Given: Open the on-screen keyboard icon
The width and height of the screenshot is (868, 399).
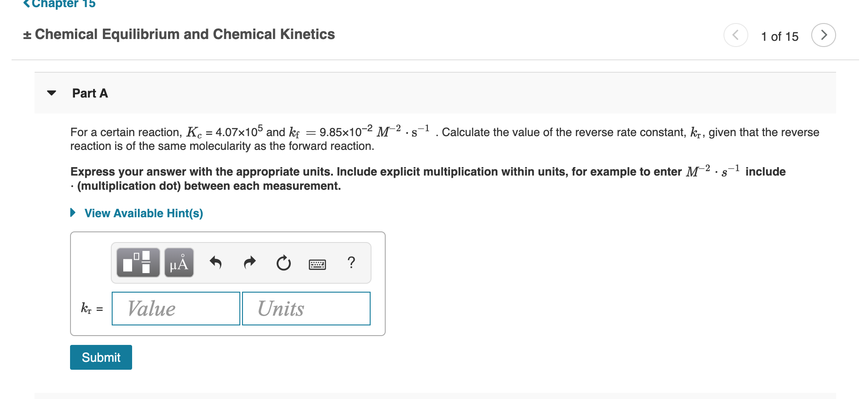Looking at the screenshot, I should [317, 264].
